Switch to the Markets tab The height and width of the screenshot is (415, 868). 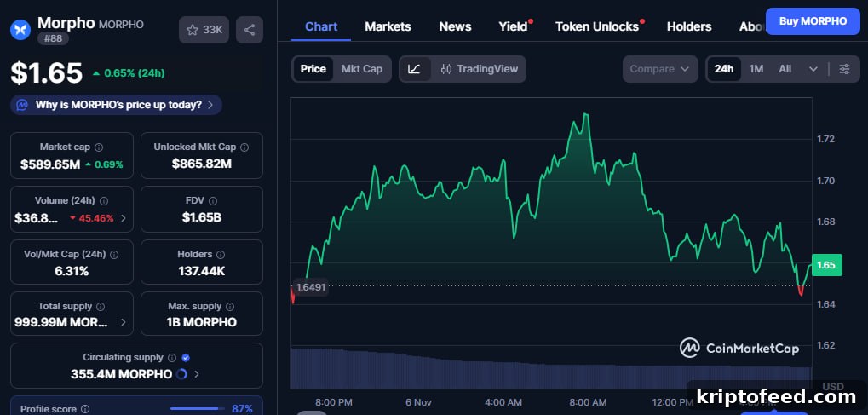[388, 26]
